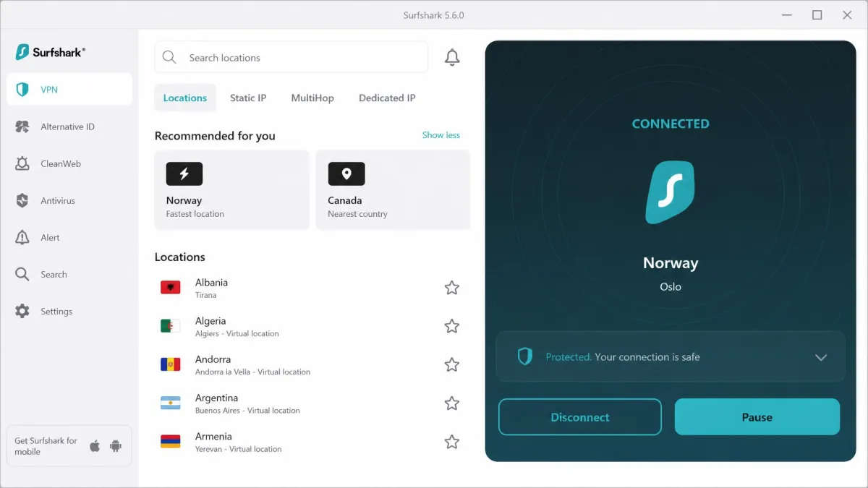Click the Surfshark logo in connection panel

670,192
